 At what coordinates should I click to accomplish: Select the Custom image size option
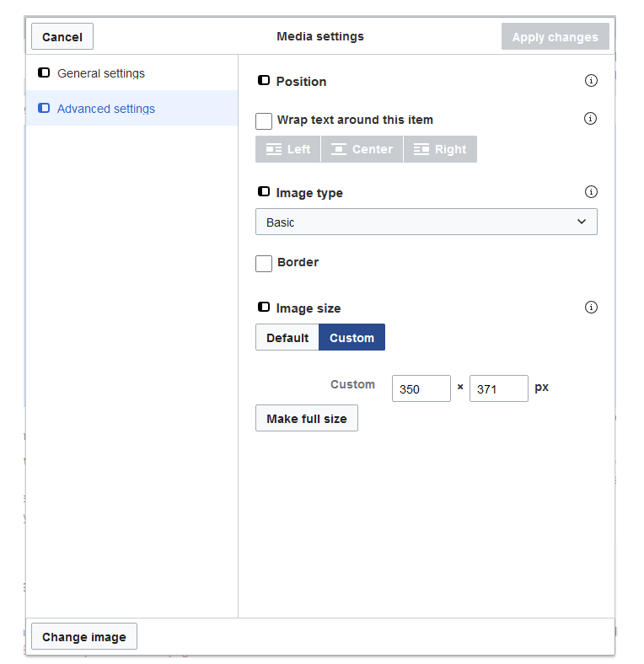[352, 338]
